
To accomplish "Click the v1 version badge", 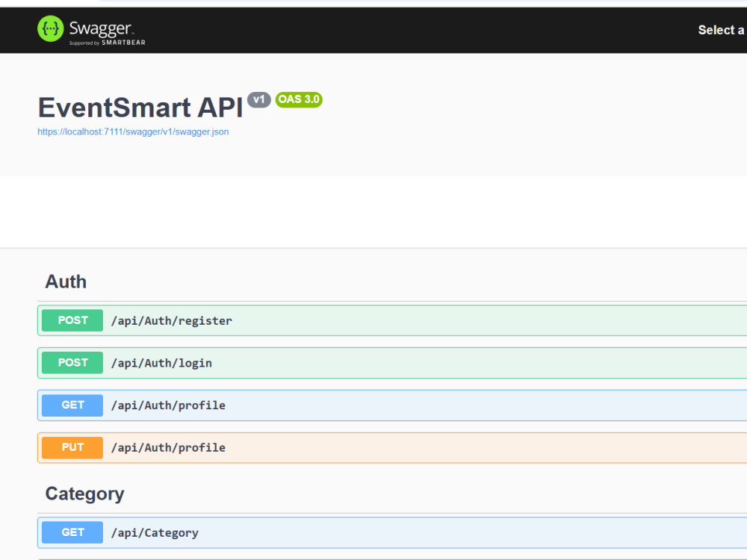I will (x=259, y=99).
